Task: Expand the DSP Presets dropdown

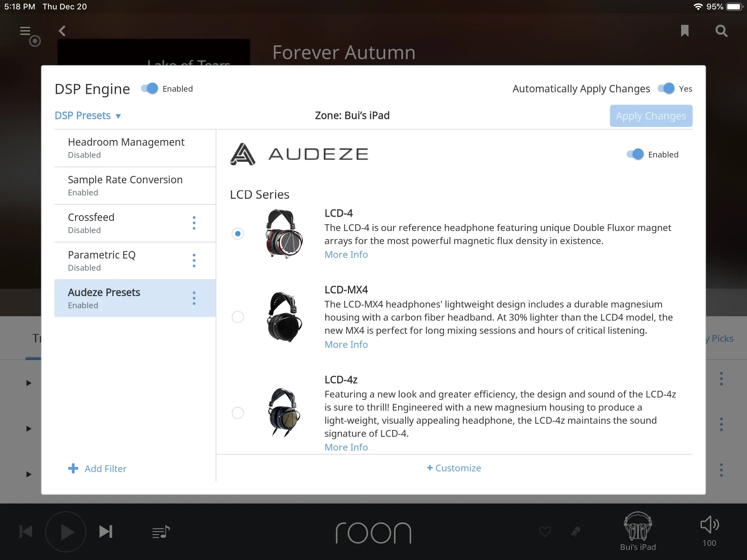Action: (88, 115)
